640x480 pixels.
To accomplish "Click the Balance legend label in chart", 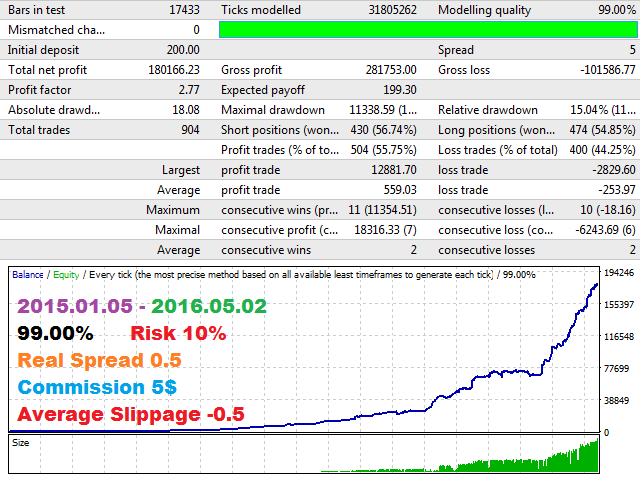I will [x=28, y=275].
